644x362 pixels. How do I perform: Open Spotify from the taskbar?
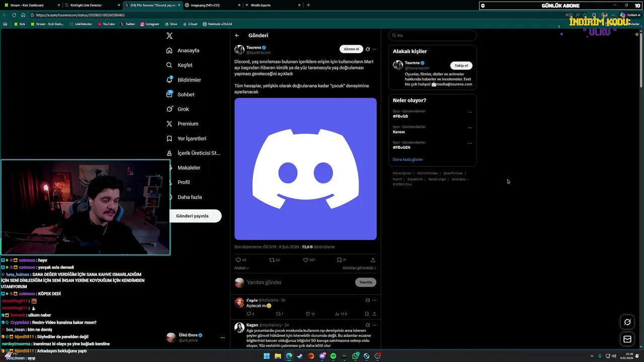(334, 356)
